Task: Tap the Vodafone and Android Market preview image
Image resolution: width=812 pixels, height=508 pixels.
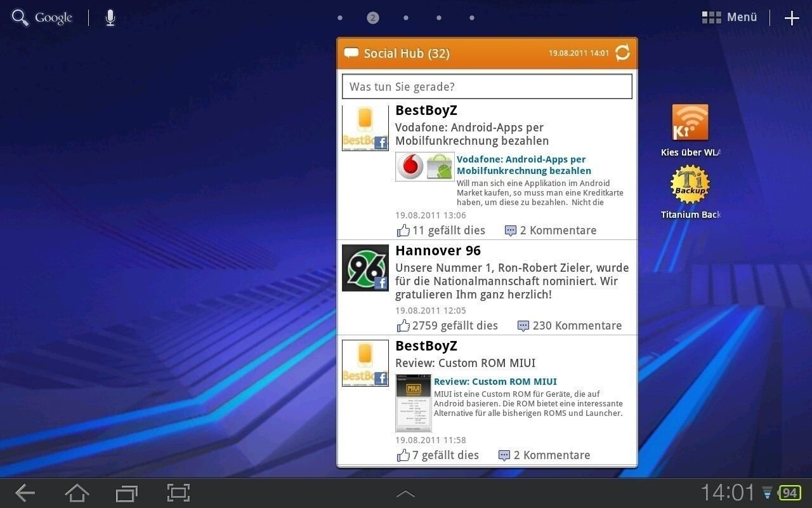Action: pos(425,166)
